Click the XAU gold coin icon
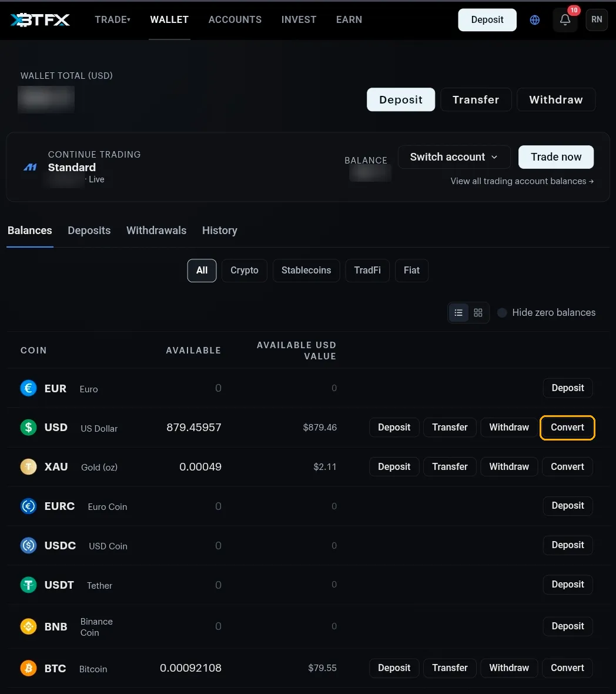 pyautogui.click(x=29, y=466)
